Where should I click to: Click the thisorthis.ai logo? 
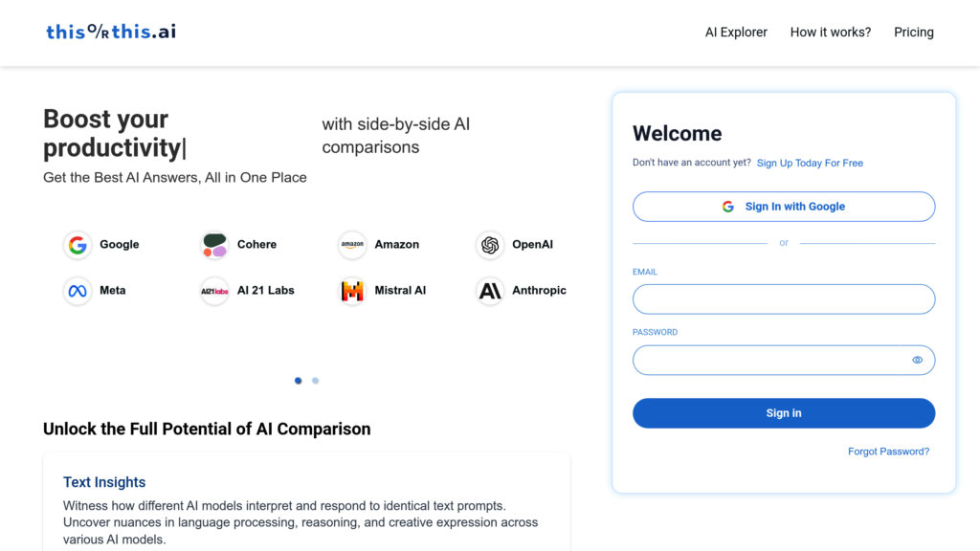pos(111,32)
